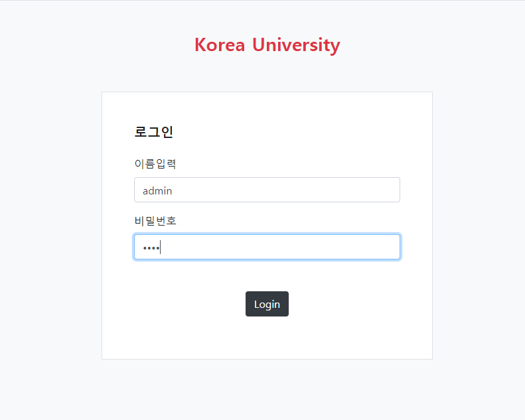Click the Korea University title link
525x420 pixels.
click(x=267, y=45)
